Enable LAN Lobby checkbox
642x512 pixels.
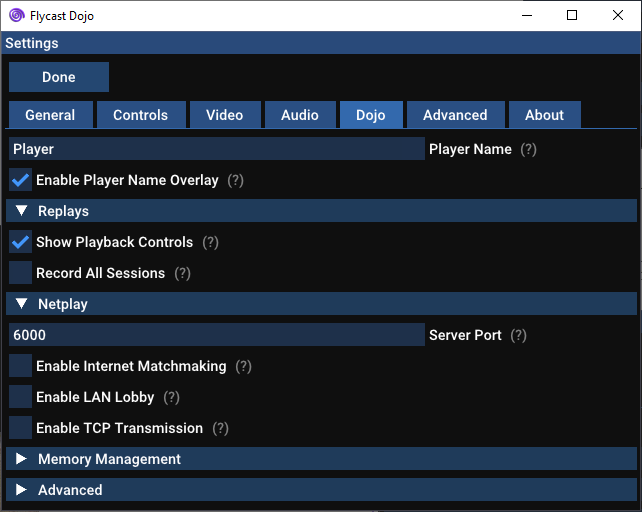coord(20,396)
